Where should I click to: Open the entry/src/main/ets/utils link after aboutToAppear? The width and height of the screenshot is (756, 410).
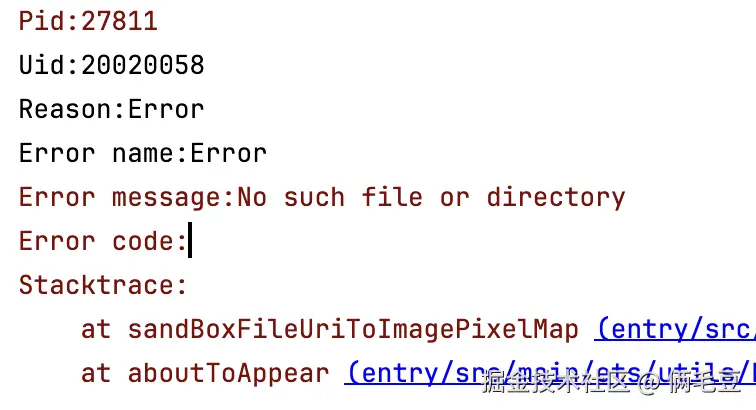click(x=550, y=374)
